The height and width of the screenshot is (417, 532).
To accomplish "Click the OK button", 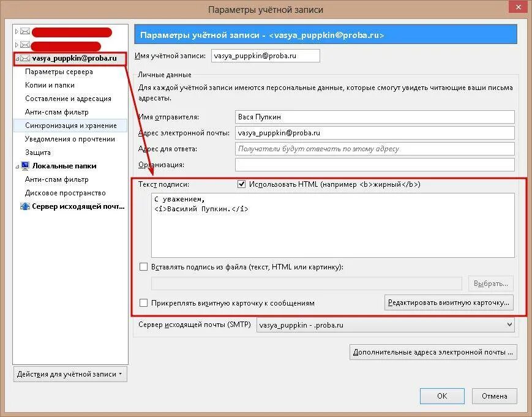I will (x=442, y=396).
